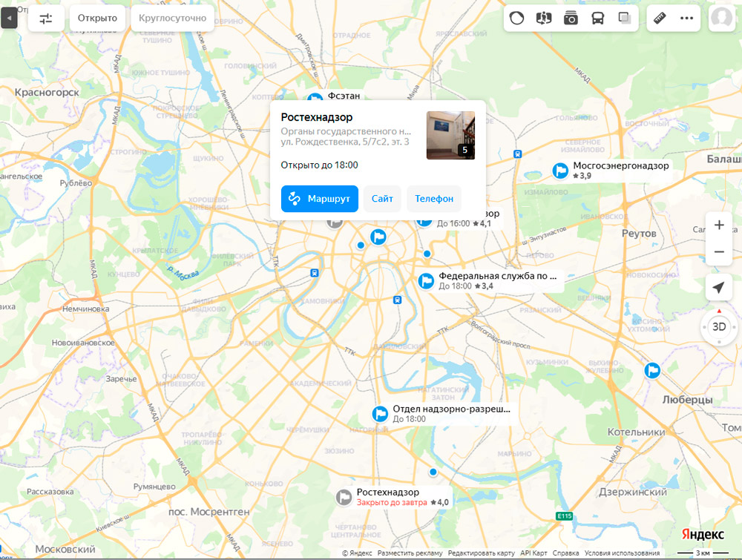The height and width of the screenshot is (560, 742).
Task: Zoom out with the minus button
Action: 718,252
